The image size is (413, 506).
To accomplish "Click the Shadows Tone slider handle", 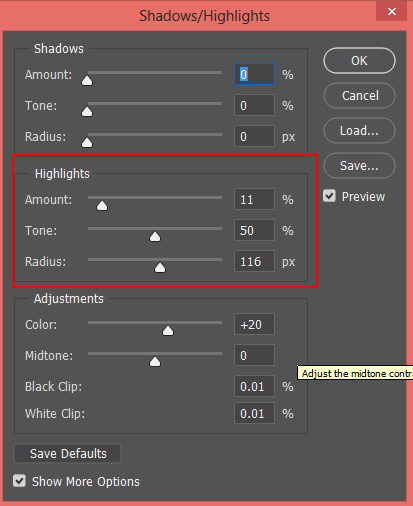I will (87, 111).
